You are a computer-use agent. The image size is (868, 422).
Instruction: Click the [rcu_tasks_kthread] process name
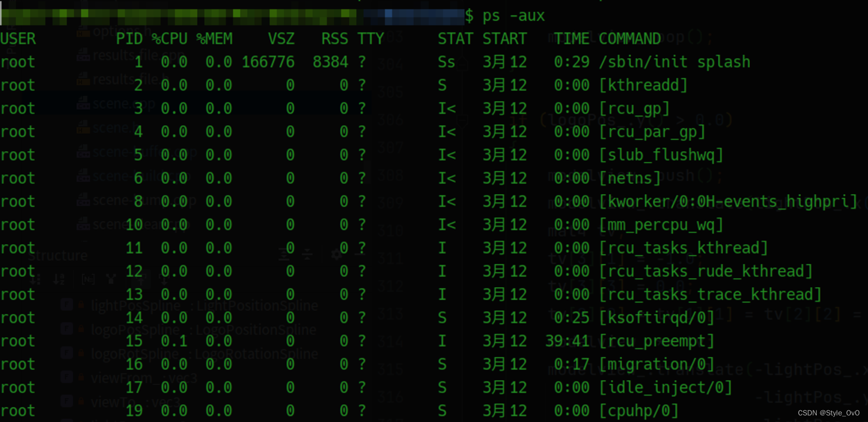pos(683,249)
